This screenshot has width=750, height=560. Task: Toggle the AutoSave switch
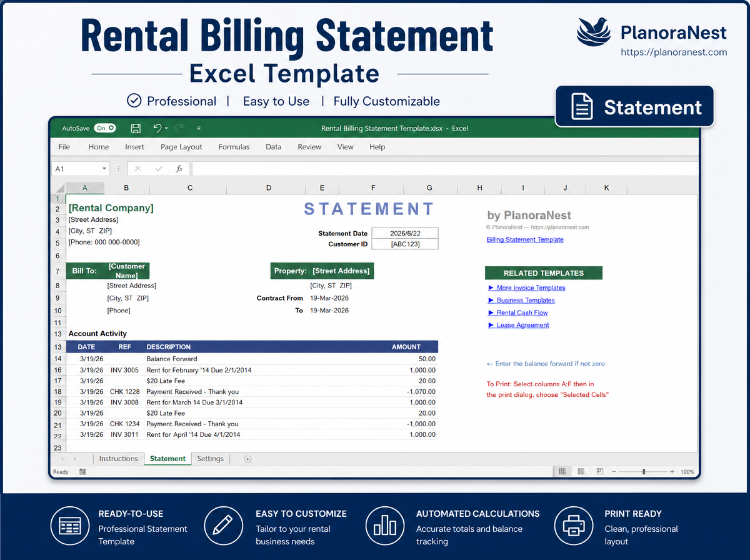pyautogui.click(x=105, y=128)
